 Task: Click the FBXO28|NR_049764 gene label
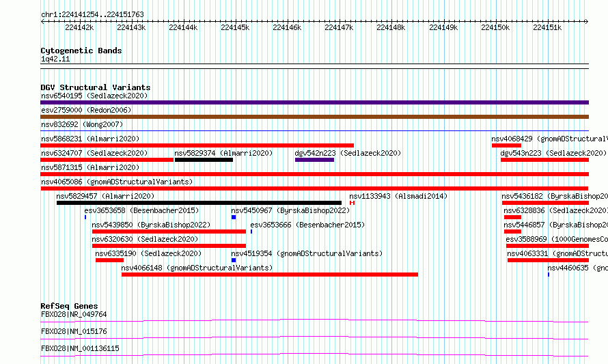tap(74, 314)
